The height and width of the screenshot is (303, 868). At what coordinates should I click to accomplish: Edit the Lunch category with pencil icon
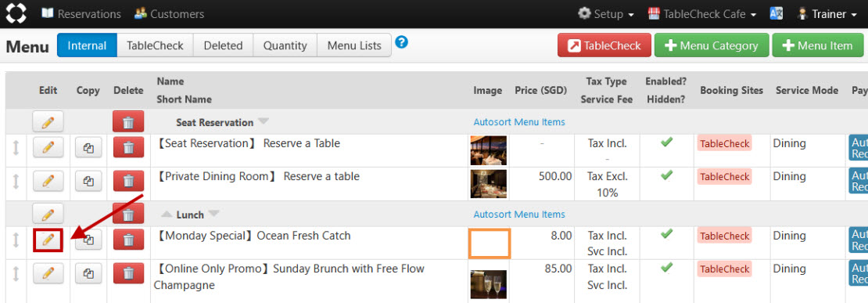[x=48, y=214]
